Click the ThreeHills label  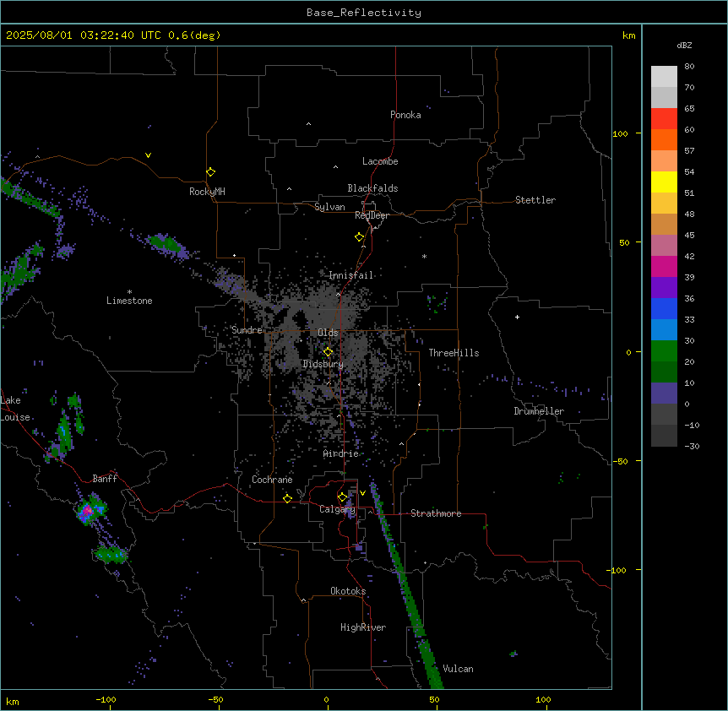454,353
